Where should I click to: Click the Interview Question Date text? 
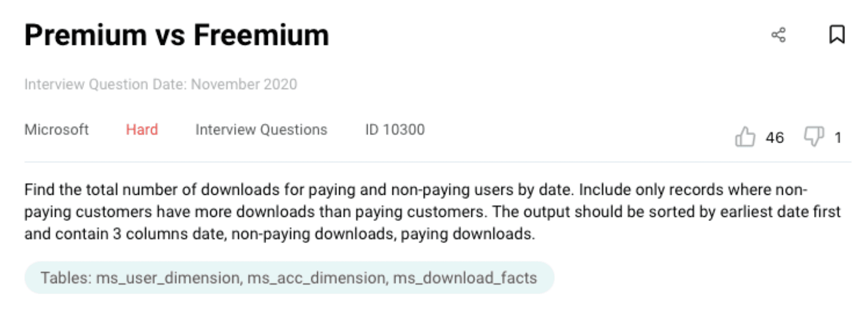point(106,85)
